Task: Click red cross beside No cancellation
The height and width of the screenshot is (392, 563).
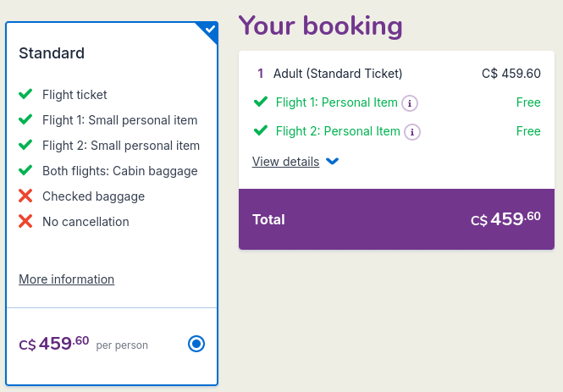Action: tap(25, 222)
